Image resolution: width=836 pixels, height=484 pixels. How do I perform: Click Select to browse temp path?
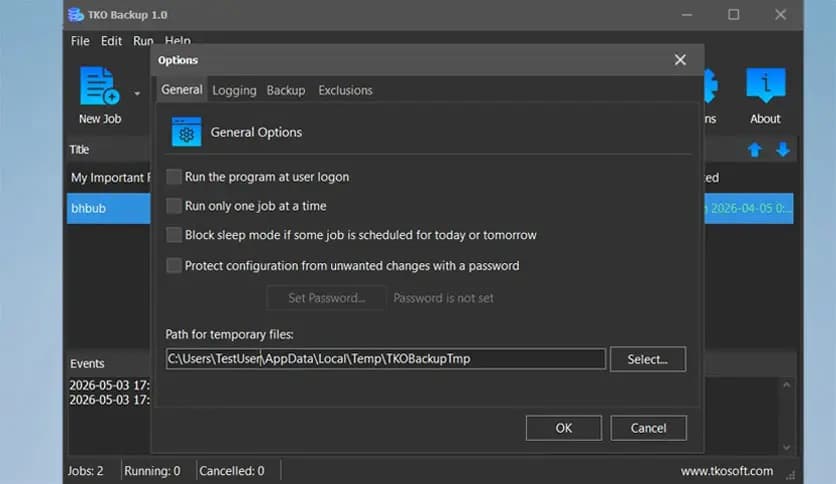tap(647, 359)
